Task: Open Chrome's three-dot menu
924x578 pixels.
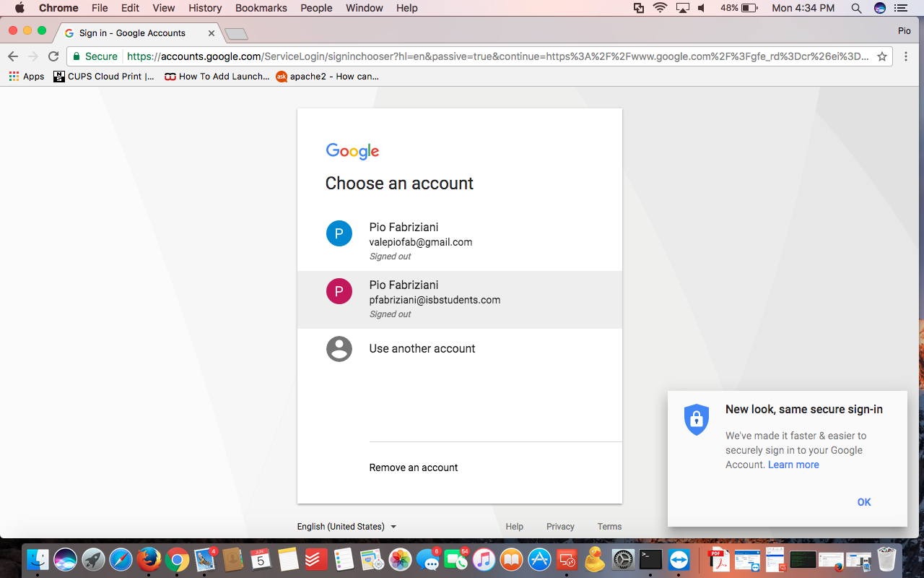Action: [x=906, y=56]
